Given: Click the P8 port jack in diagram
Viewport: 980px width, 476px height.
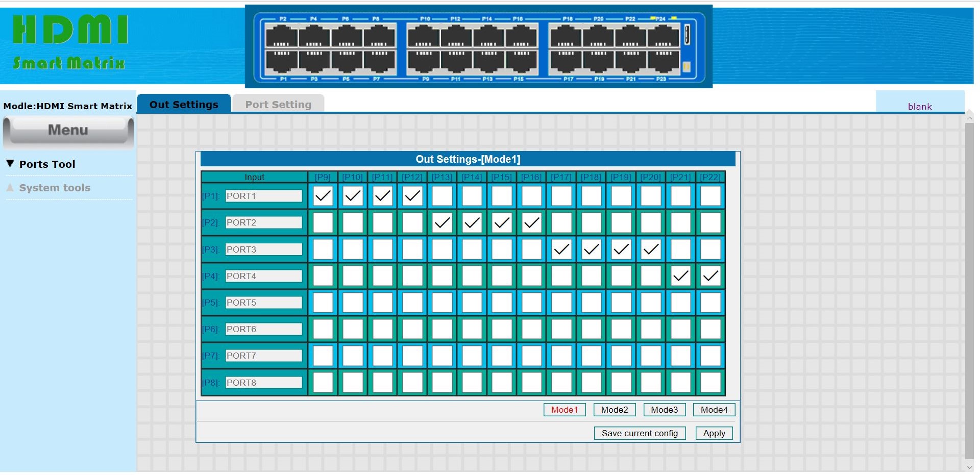Looking at the screenshot, I should click(x=379, y=36).
